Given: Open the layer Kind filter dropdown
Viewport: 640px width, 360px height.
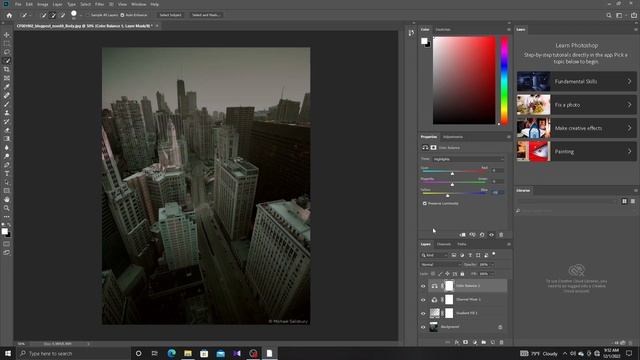Looking at the screenshot, I should [x=435, y=255].
